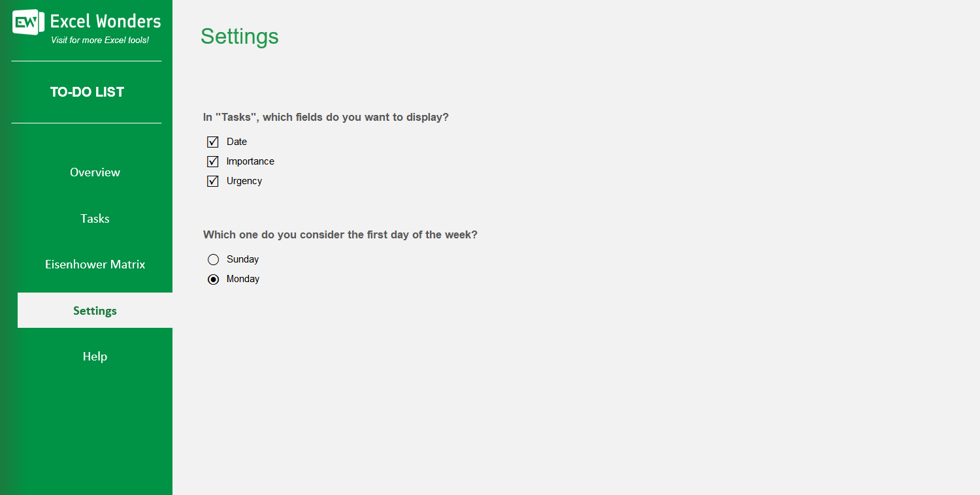Open the Tasks page in sidebar

(x=95, y=219)
